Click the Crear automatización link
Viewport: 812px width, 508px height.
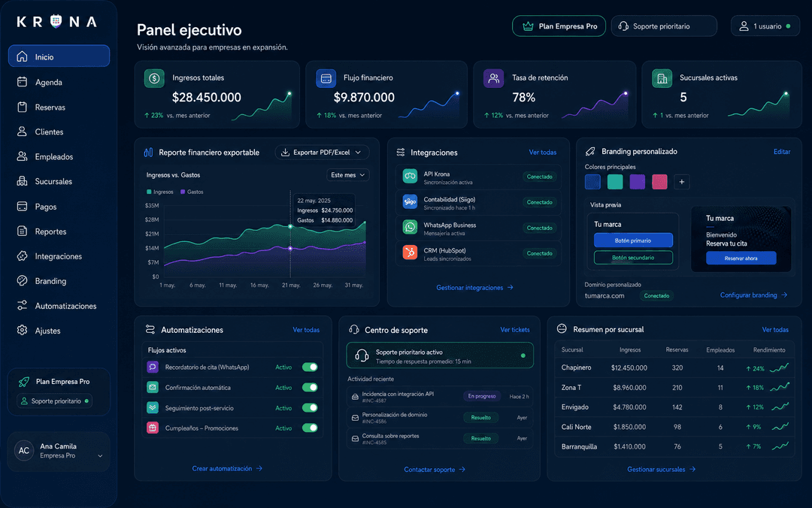point(227,469)
